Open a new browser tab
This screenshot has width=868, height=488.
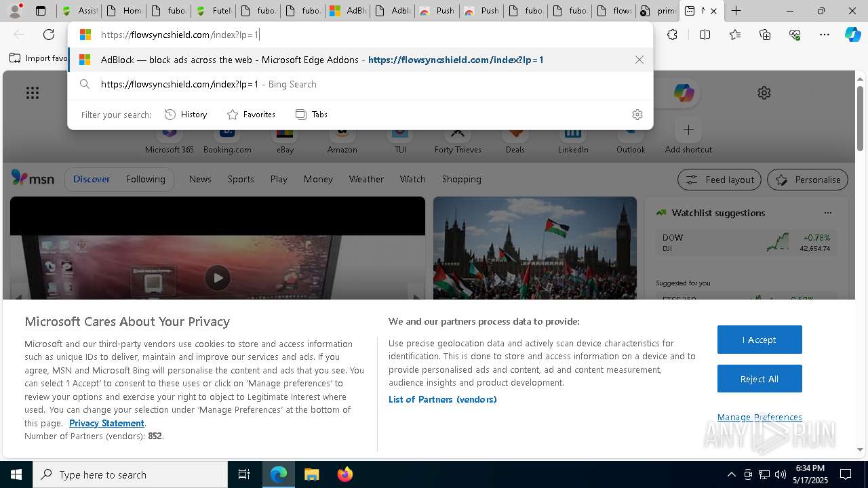pos(736,11)
